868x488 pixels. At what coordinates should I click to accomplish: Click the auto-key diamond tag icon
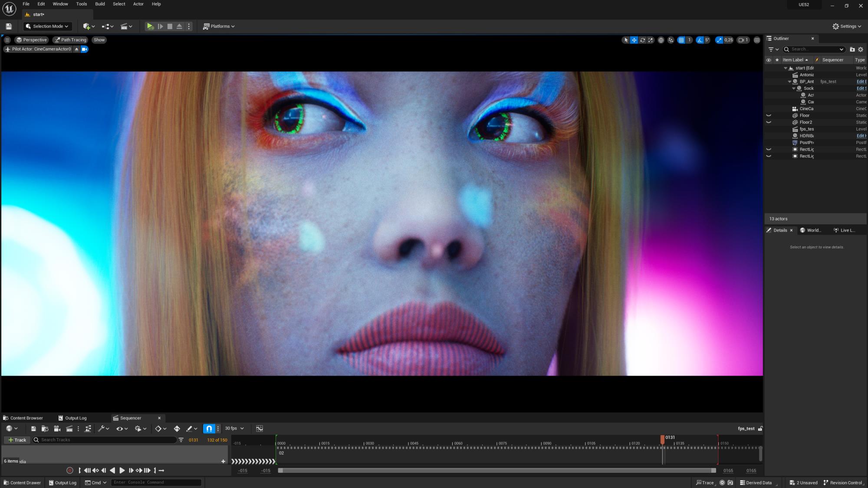(x=177, y=429)
